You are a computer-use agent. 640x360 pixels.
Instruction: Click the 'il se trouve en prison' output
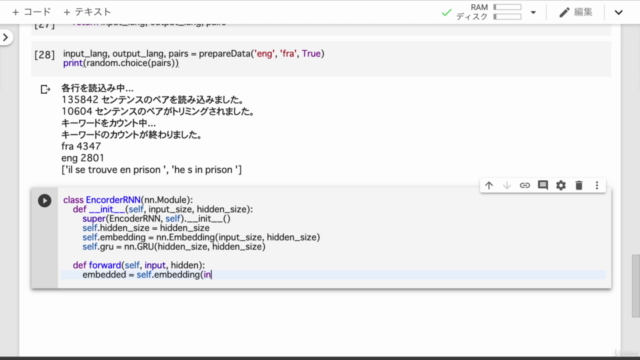click(151, 170)
